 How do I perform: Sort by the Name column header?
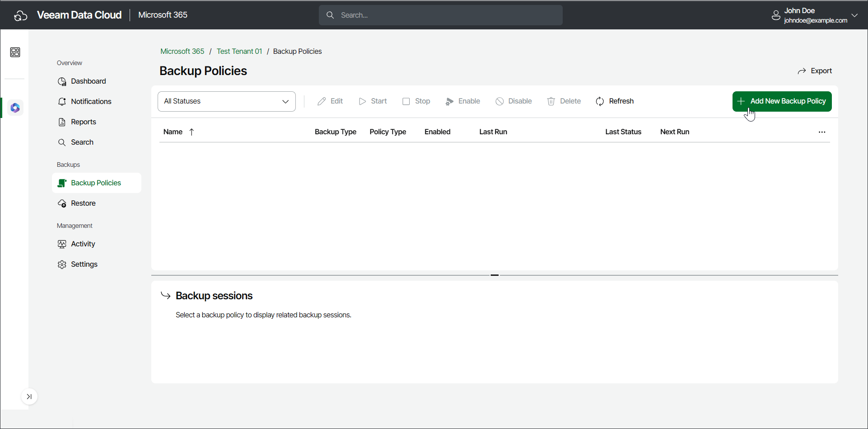[x=173, y=132]
